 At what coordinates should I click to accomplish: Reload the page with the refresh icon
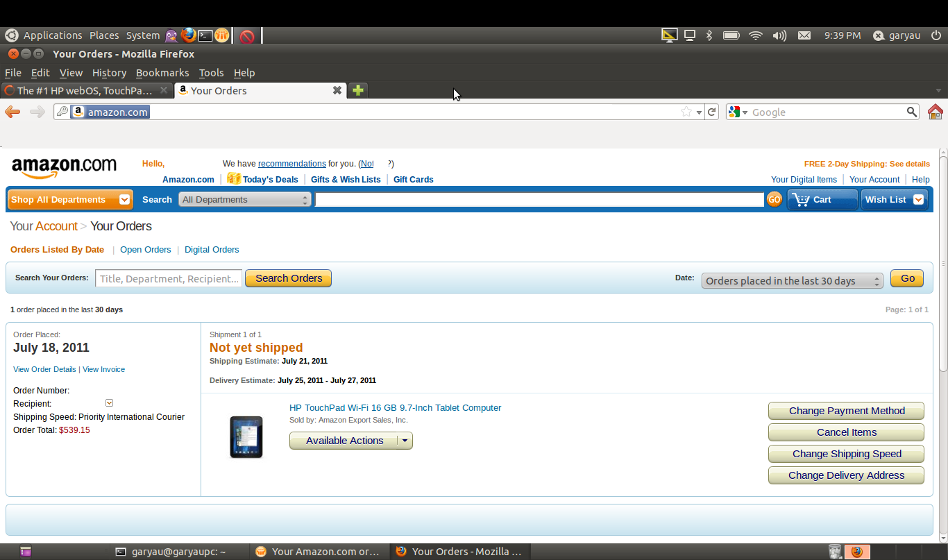[x=711, y=112]
